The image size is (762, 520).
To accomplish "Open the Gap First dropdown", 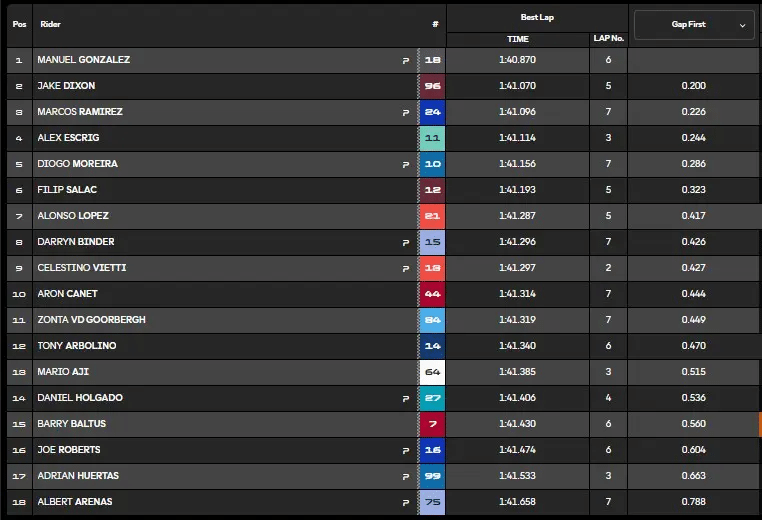I will tap(694, 24).
